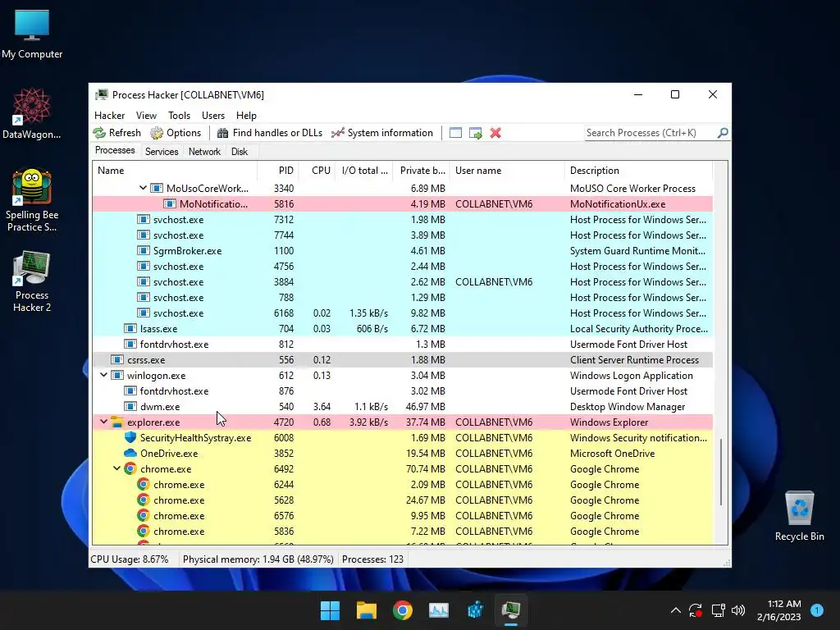Open the Windows Start button
Screen dimensions: 840x630
pos(330,610)
